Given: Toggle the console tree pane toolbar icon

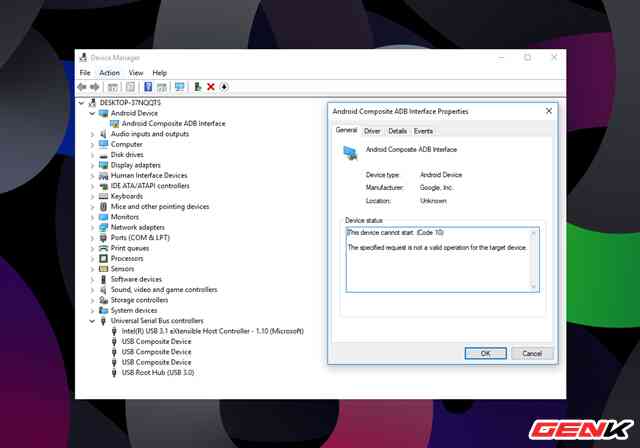Looking at the screenshot, I should click(x=113, y=87).
